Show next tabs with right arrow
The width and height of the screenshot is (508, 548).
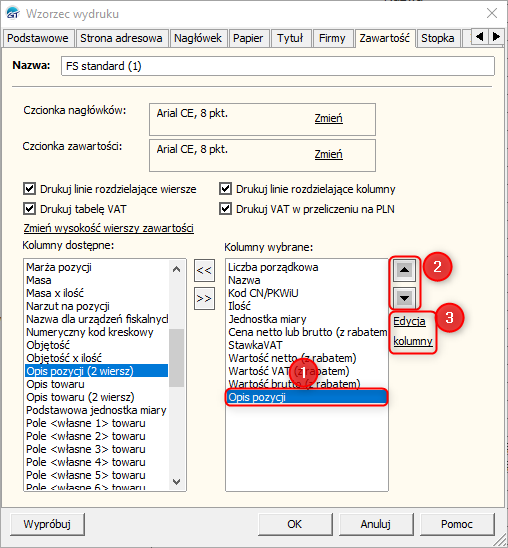[496, 36]
